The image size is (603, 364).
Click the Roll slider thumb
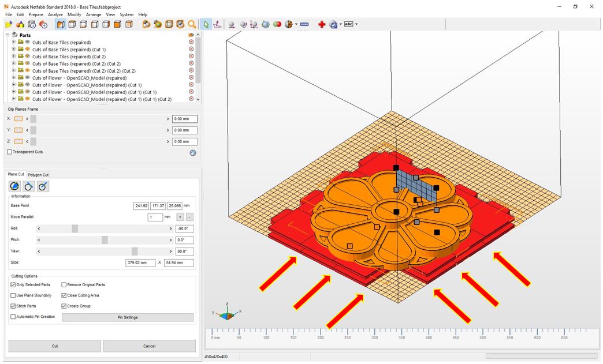(75, 229)
